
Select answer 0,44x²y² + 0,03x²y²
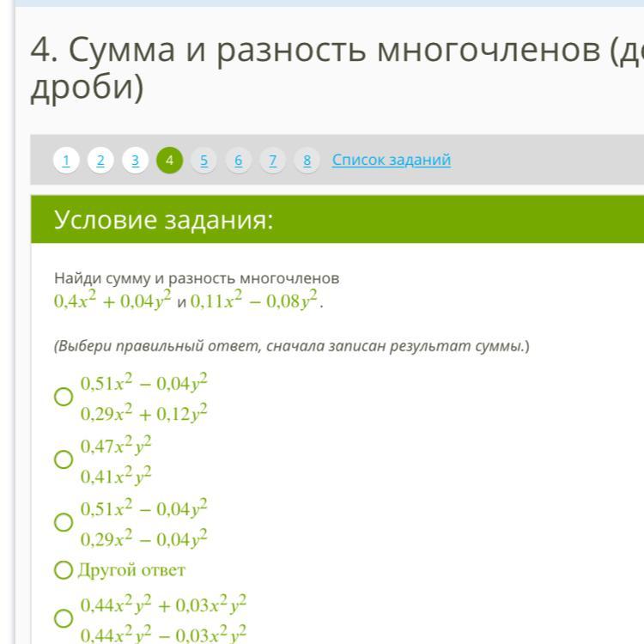point(64,618)
